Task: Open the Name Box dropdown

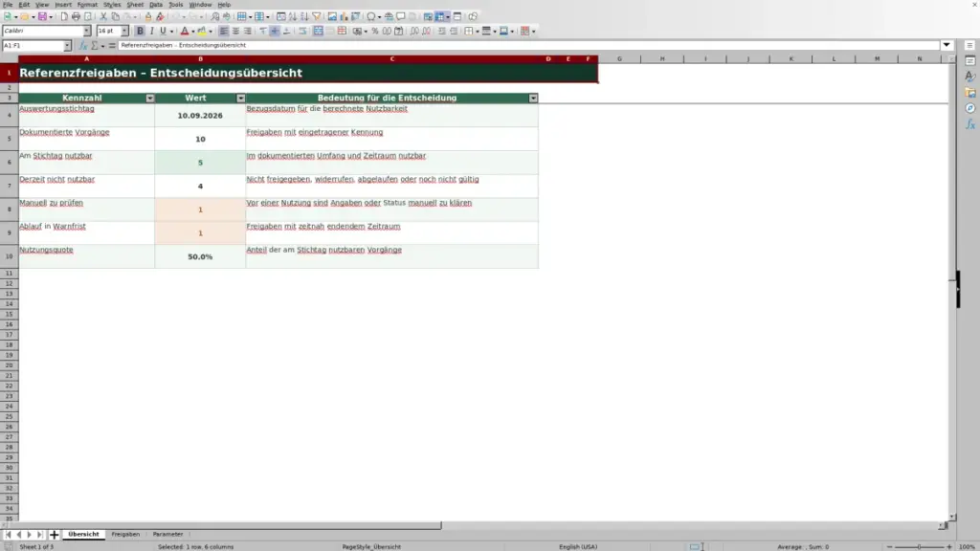Action: (x=67, y=46)
